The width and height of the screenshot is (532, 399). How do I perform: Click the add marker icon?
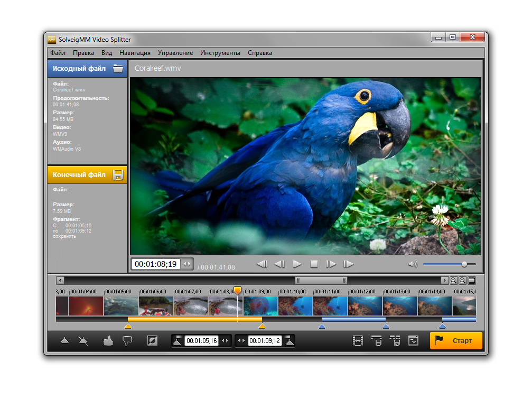tap(64, 341)
